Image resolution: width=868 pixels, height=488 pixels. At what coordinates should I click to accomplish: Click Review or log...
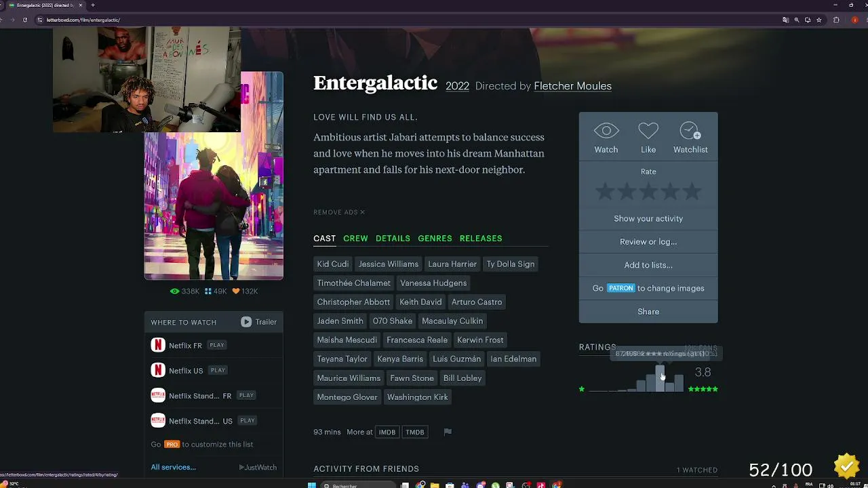click(648, 241)
